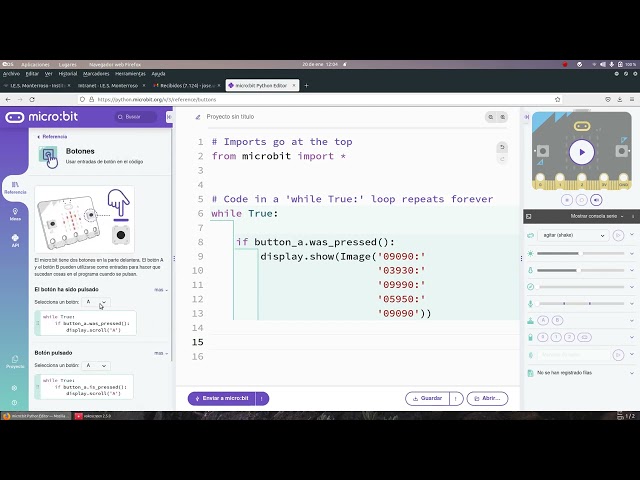Open the Archivo menu
Screen dimensions: 640x480
11,74
